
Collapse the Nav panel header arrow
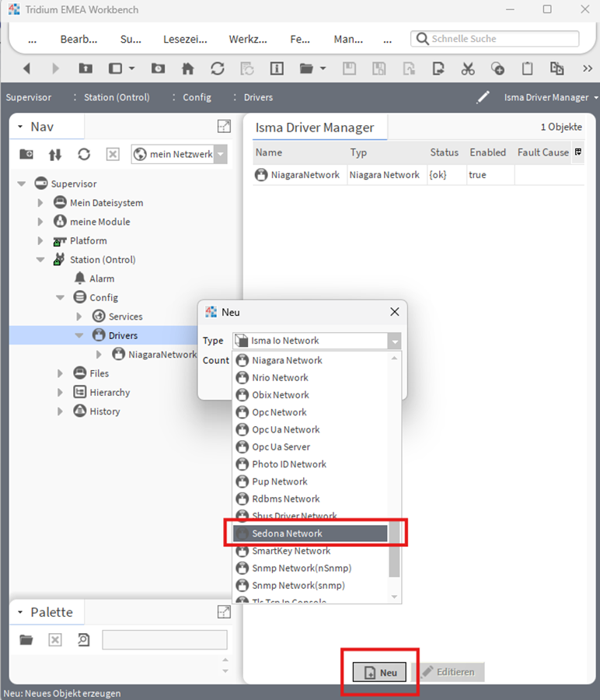20,127
